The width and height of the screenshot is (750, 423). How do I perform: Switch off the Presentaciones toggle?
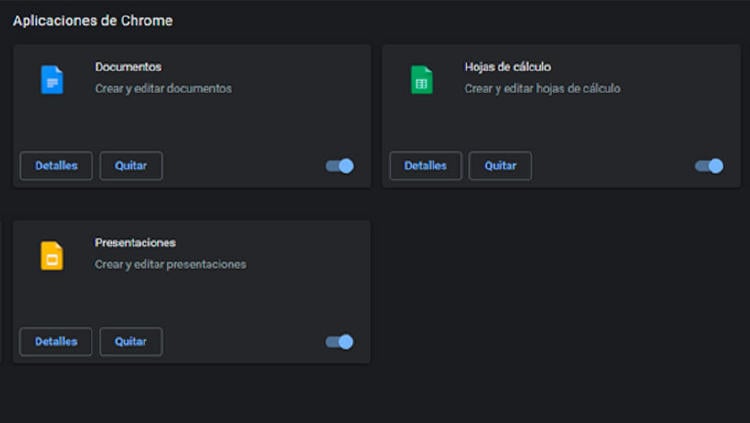[x=340, y=342]
